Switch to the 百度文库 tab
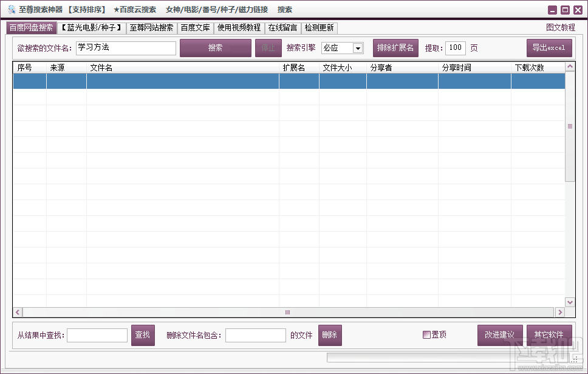Viewport: 588px width, 374px height. pyautogui.click(x=196, y=28)
